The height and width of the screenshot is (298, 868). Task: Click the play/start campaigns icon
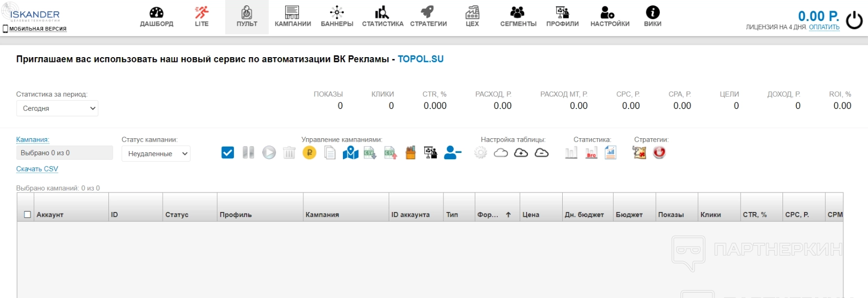[x=269, y=153]
